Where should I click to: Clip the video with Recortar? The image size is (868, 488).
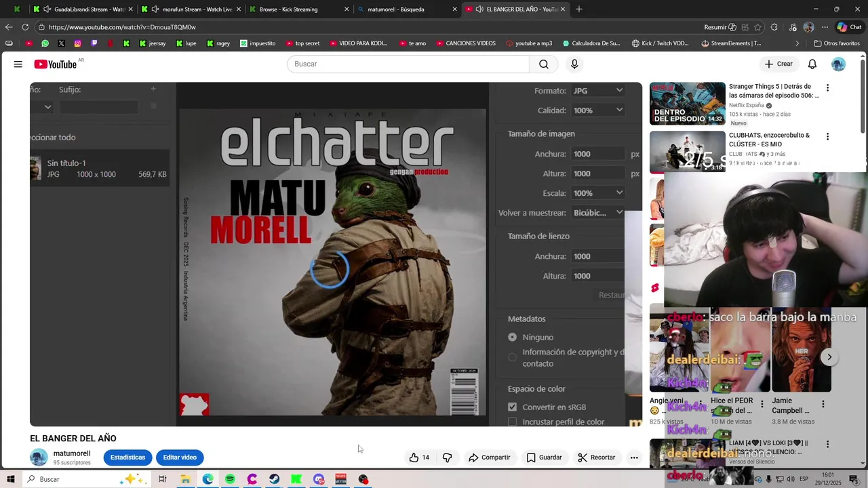pos(596,457)
